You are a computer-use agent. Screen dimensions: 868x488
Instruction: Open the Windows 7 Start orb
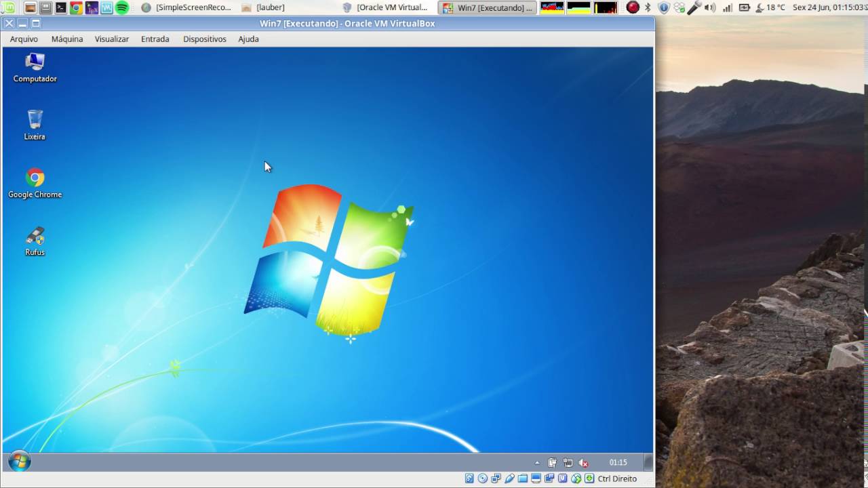20,462
